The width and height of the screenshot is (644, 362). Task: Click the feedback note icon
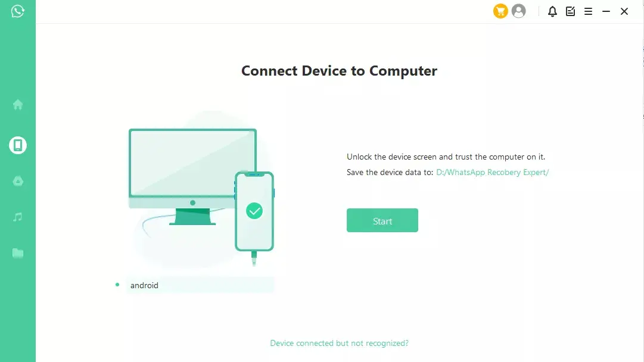pyautogui.click(x=571, y=11)
